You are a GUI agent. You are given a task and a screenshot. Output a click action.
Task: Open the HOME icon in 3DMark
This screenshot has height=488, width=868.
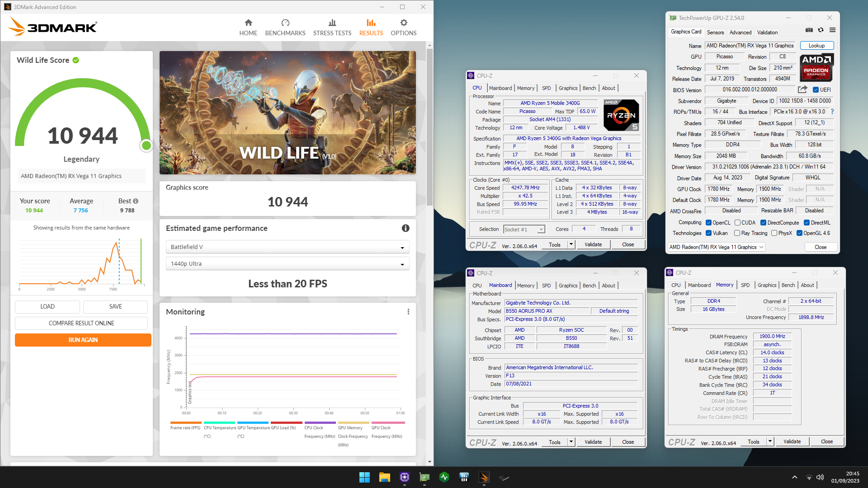point(248,23)
